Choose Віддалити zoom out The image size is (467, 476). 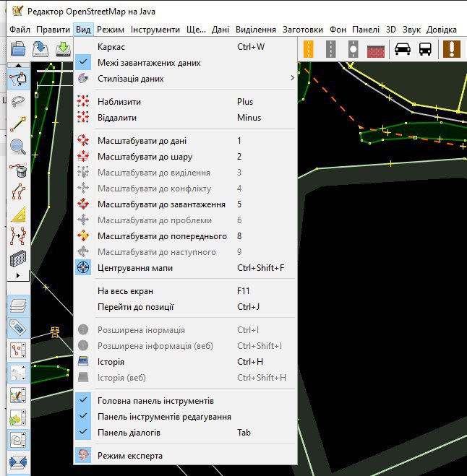coord(185,118)
